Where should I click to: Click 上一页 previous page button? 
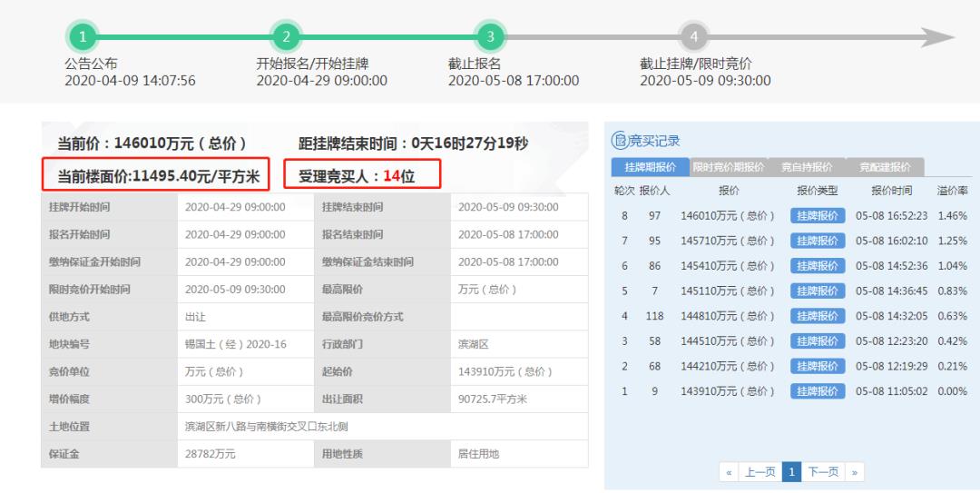pyautogui.click(x=759, y=472)
